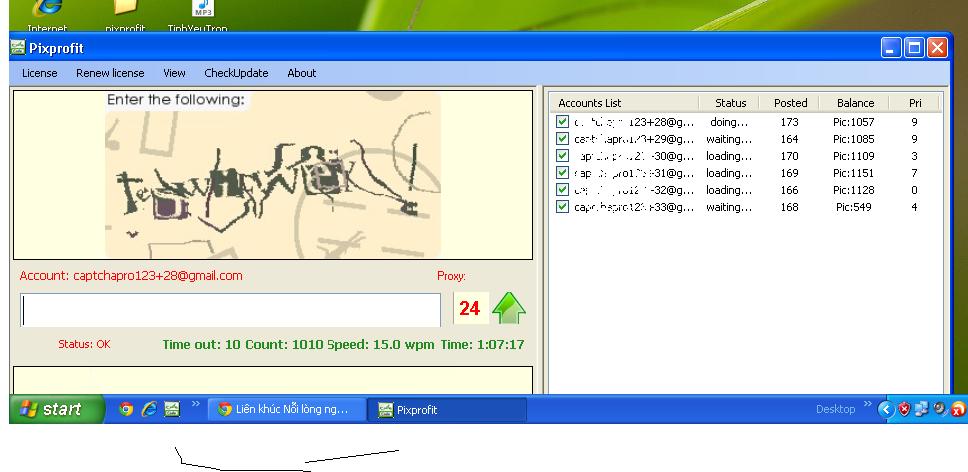
Task: Launch Internet Explorer from quick launch
Action: coord(149,409)
